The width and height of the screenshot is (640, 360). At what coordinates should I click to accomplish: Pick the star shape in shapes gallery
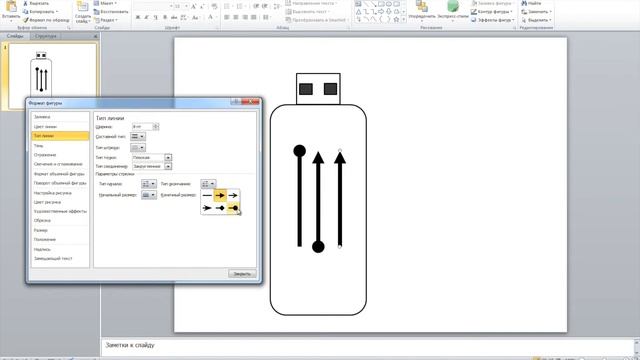pyautogui.click(x=396, y=19)
